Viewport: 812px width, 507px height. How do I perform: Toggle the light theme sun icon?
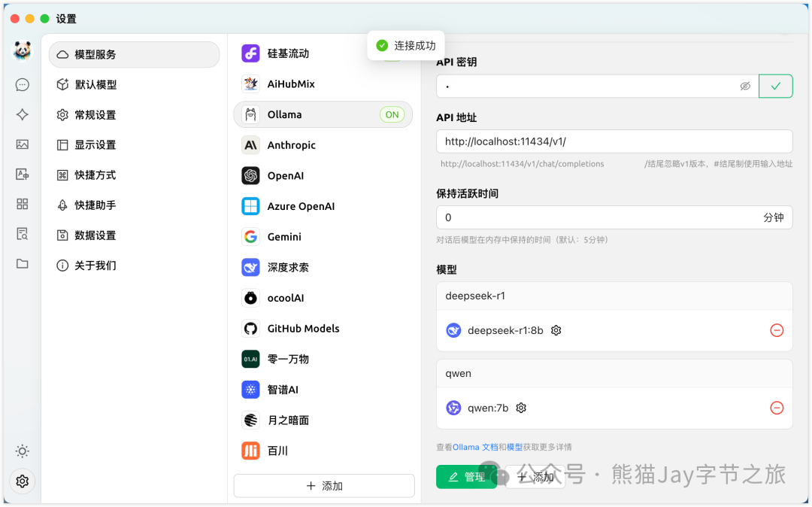click(23, 451)
